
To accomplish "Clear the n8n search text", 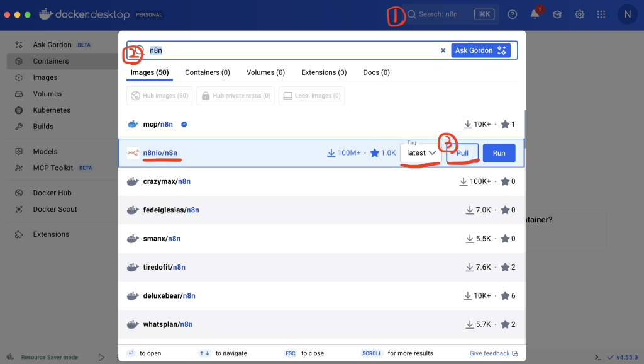I will tap(443, 50).
